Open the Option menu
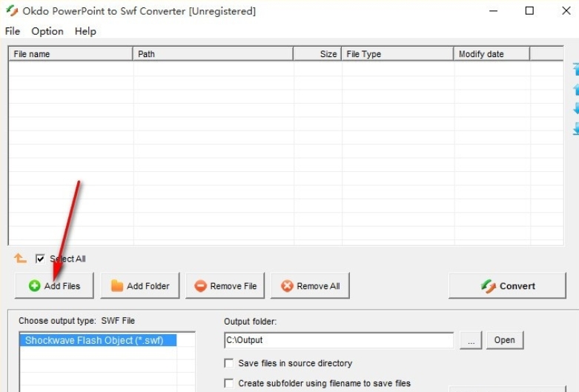 pyautogui.click(x=47, y=31)
